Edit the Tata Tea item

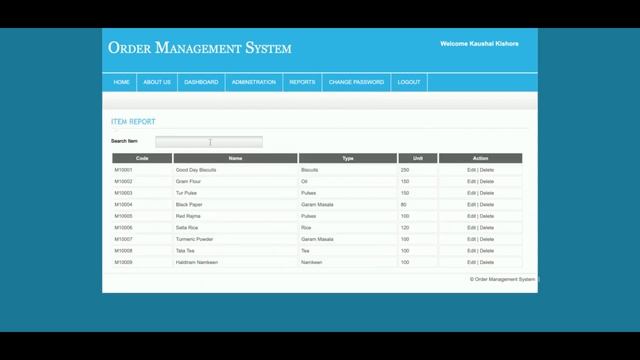[471, 251]
